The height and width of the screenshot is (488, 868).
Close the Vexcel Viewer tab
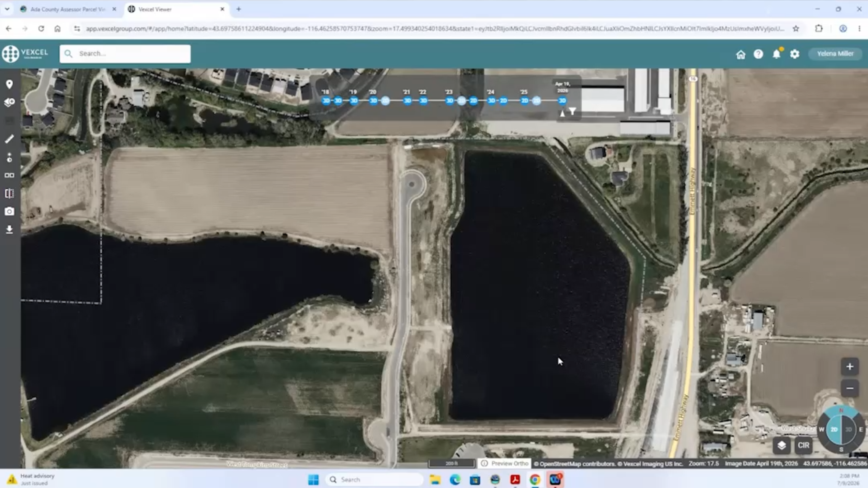click(x=222, y=9)
